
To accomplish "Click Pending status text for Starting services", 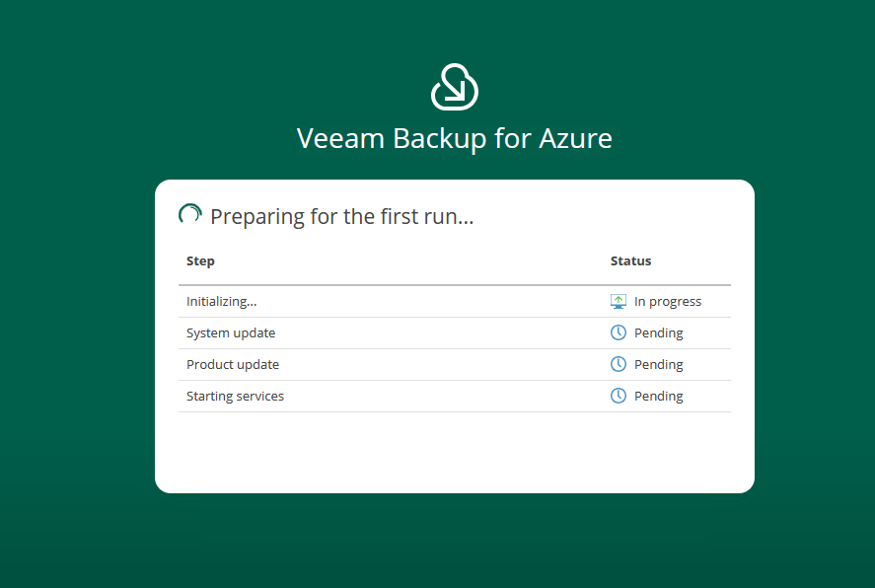I will 658,397.
